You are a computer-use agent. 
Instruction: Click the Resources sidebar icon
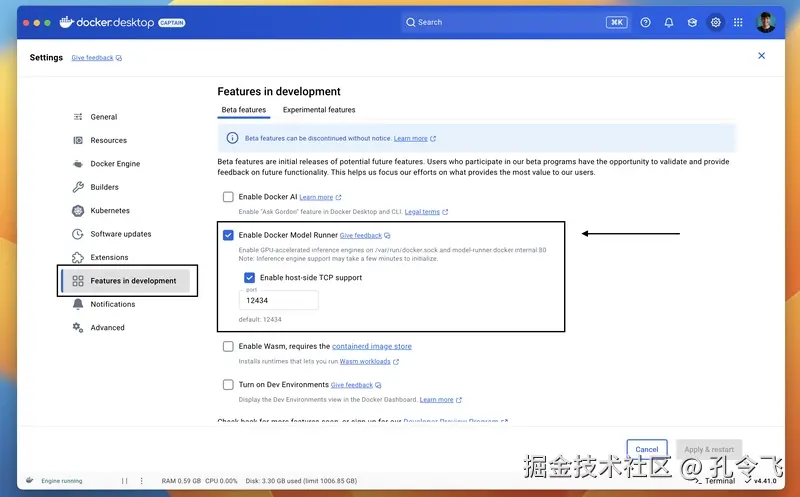coord(78,140)
